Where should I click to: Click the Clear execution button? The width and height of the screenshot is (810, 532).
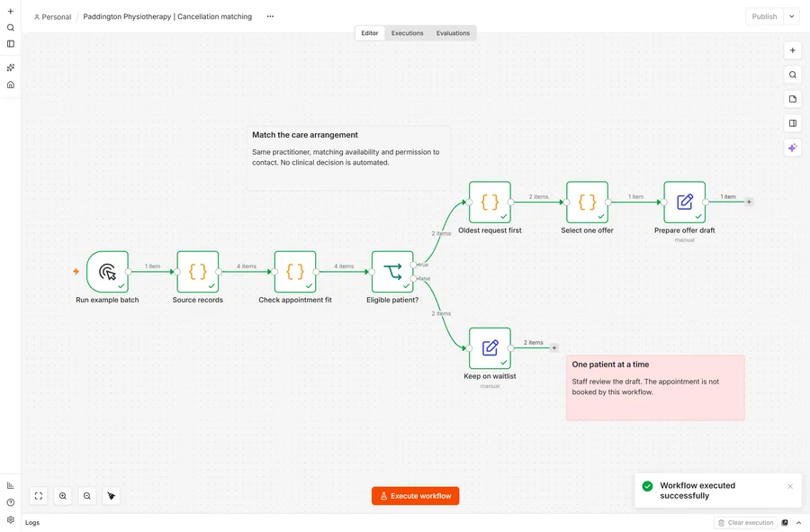click(746, 523)
